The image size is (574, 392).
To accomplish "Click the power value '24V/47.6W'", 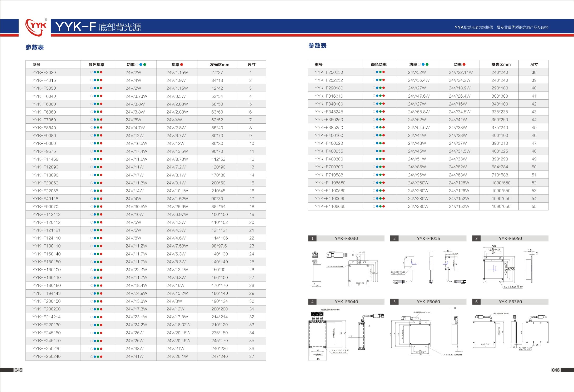I will click(x=419, y=96).
